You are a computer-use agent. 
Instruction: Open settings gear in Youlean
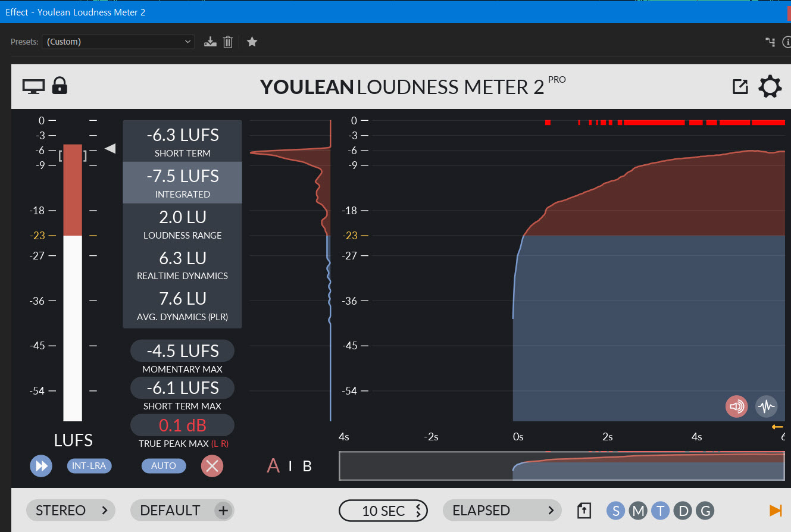coord(770,87)
